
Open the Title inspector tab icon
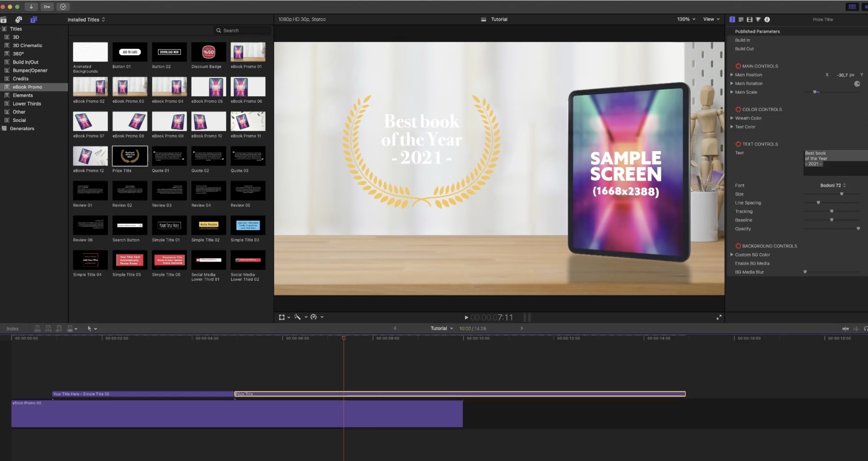point(732,20)
